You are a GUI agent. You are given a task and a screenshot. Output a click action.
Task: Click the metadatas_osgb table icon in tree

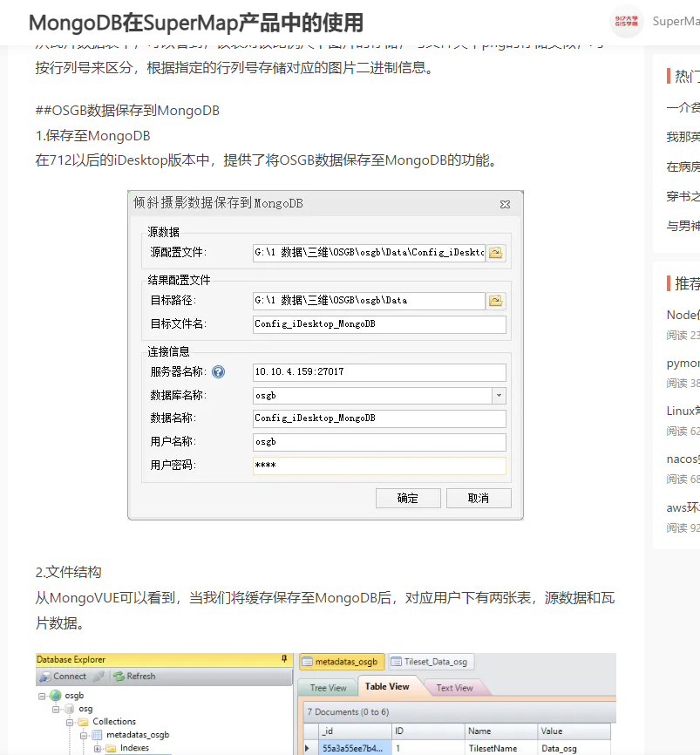[97, 735]
